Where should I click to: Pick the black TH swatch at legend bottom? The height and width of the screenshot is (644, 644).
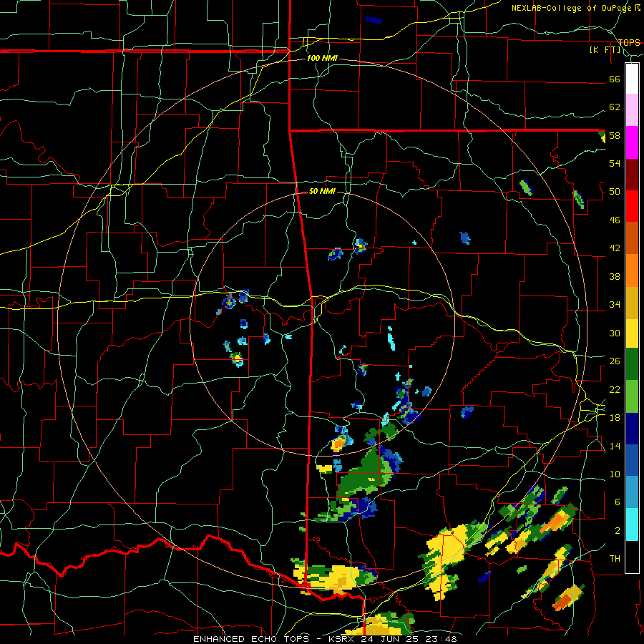[x=632, y=556]
